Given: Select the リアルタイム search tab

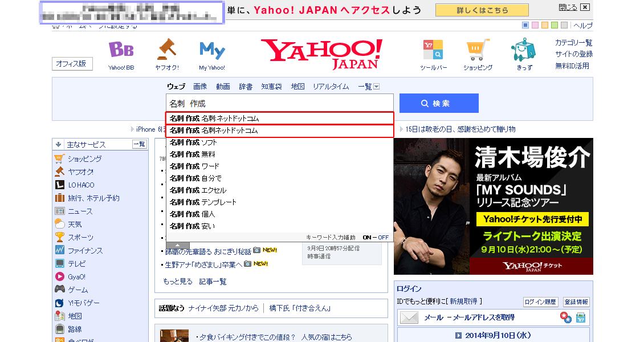Looking at the screenshot, I should pyautogui.click(x=331, y=87).
